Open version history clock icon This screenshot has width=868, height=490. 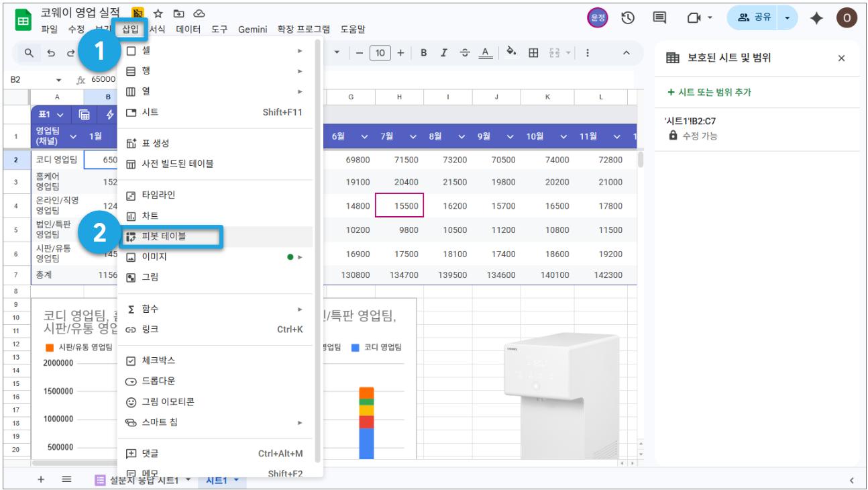[628, 18]
